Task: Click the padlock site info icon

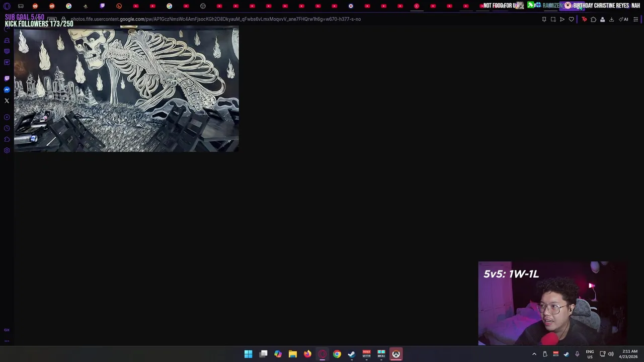Action: (63, 19)
